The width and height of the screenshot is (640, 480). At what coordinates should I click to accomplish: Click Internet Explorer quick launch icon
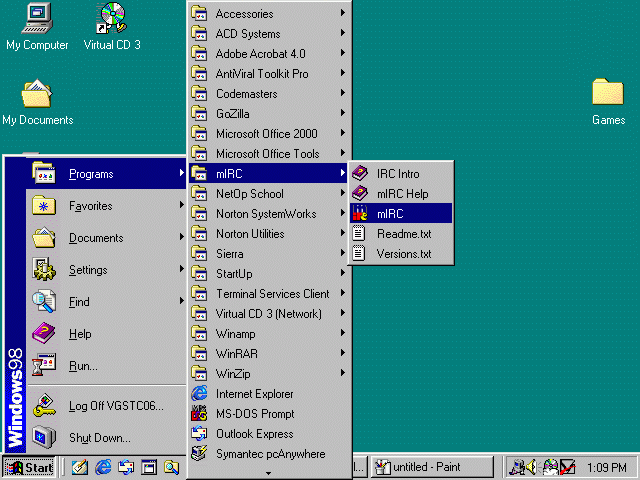103,467
